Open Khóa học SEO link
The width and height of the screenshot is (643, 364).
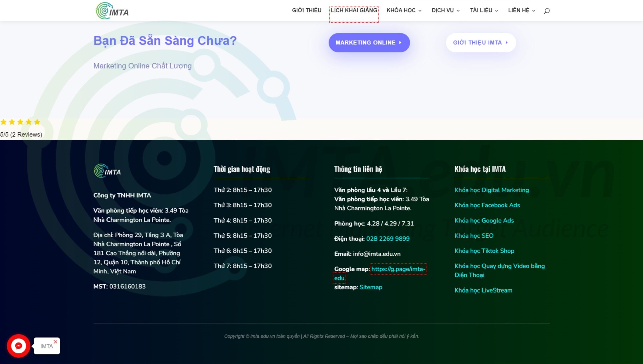(474, 236)
